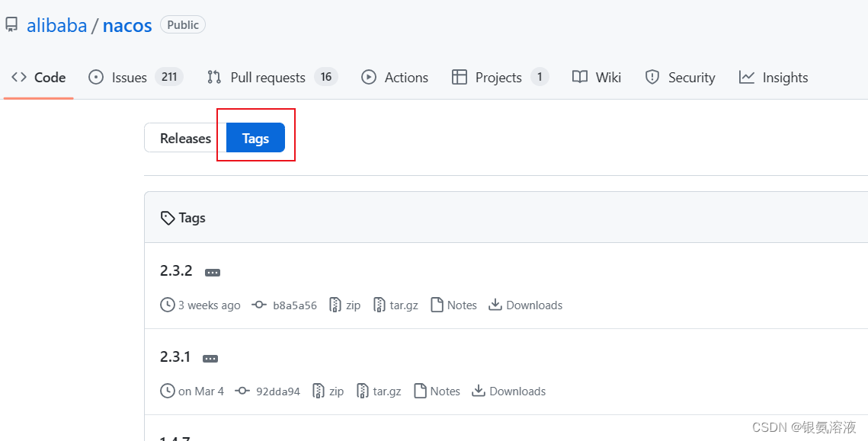The image size is (868, 441).
Task: Click the Public visibility badge
Action: (x=183, y=25)
